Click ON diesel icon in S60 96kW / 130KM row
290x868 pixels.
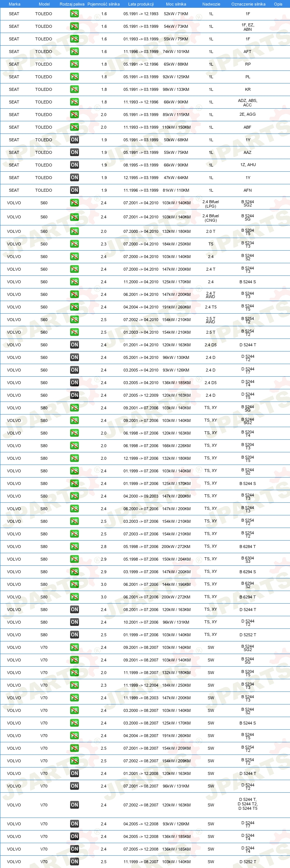click(x=75, y=357)
